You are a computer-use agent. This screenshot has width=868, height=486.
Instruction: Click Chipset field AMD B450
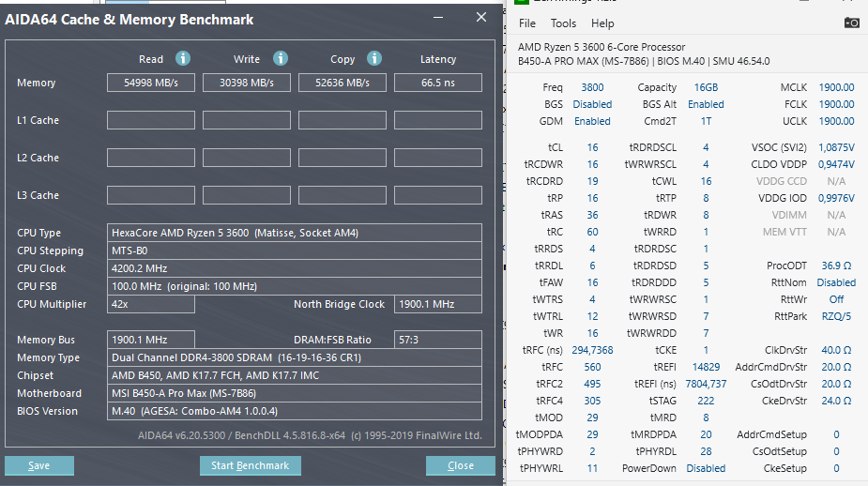pyautogui.click(x=295, y=375)
